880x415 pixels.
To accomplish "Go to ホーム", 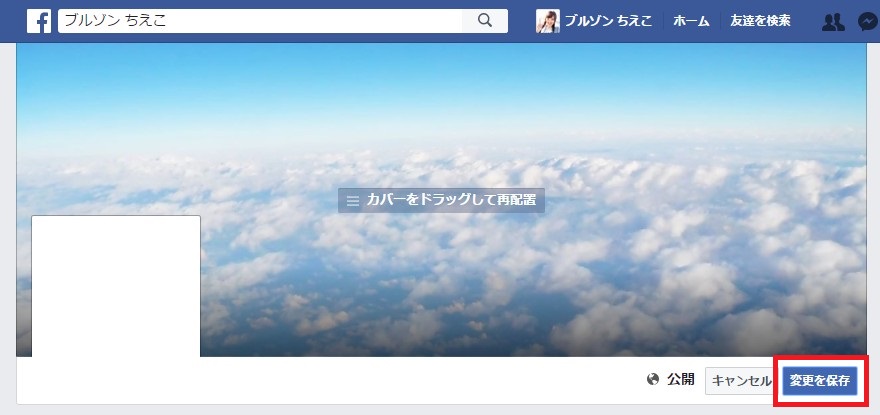I will (691, 21).
